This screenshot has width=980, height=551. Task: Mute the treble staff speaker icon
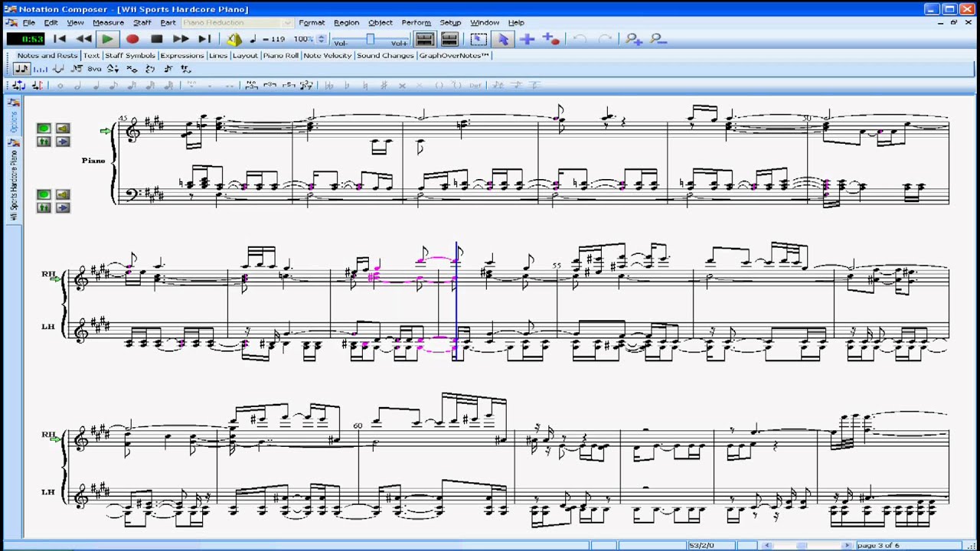63,129
